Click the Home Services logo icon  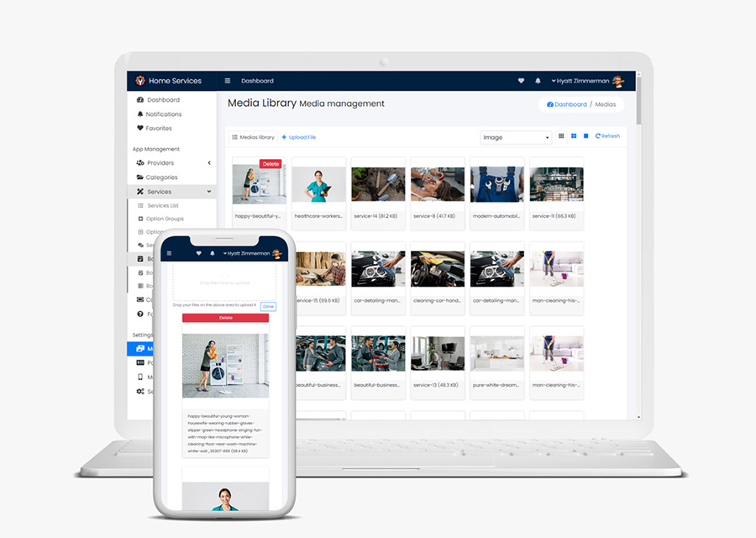pos(140,81)
